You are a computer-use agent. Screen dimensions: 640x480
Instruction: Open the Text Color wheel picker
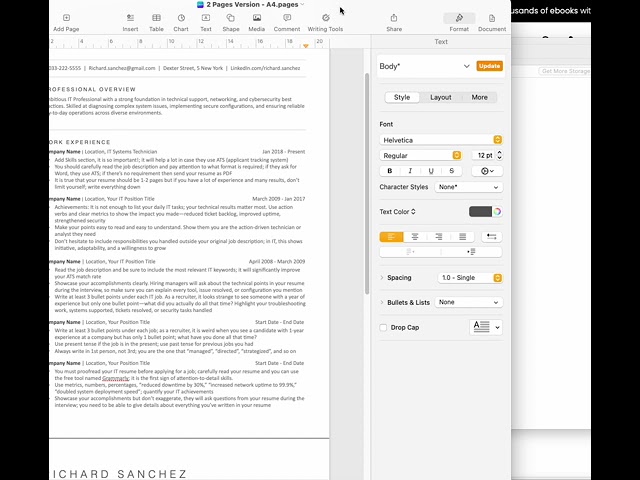coord(497,212)
